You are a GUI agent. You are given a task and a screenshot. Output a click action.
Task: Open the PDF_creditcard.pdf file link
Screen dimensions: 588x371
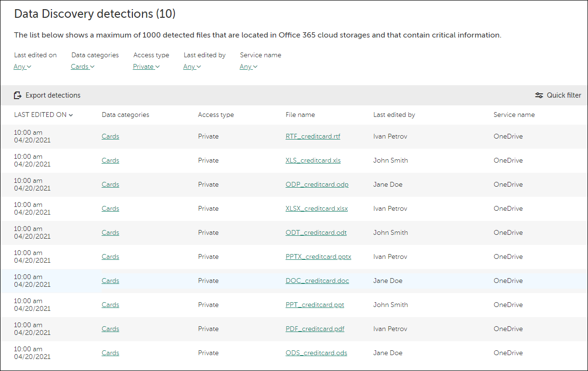pos(314,329)
